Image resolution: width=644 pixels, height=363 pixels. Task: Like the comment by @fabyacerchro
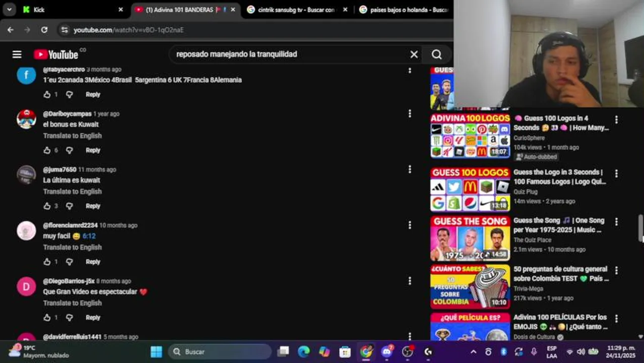click(47, 94)
